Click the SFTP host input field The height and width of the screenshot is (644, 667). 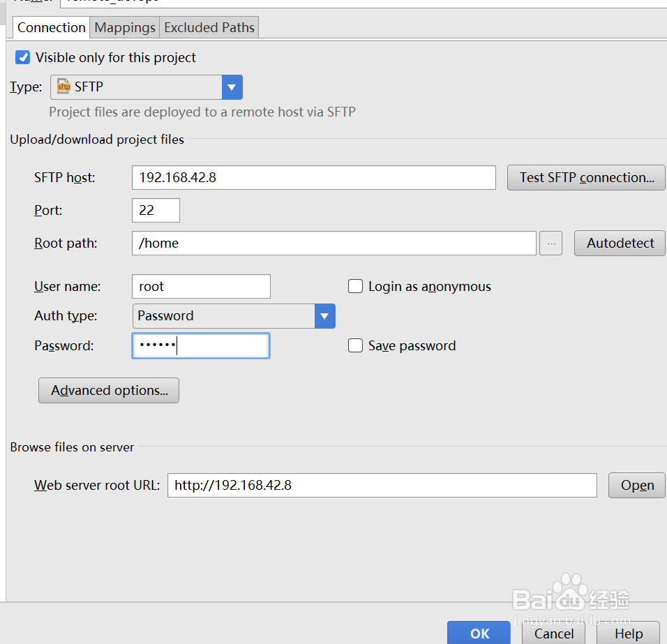pyautogui.click(x=313, y=178)
